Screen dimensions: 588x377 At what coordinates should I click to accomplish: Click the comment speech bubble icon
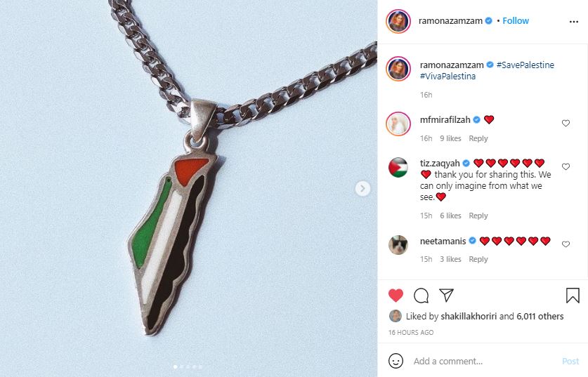coord(421,296)
